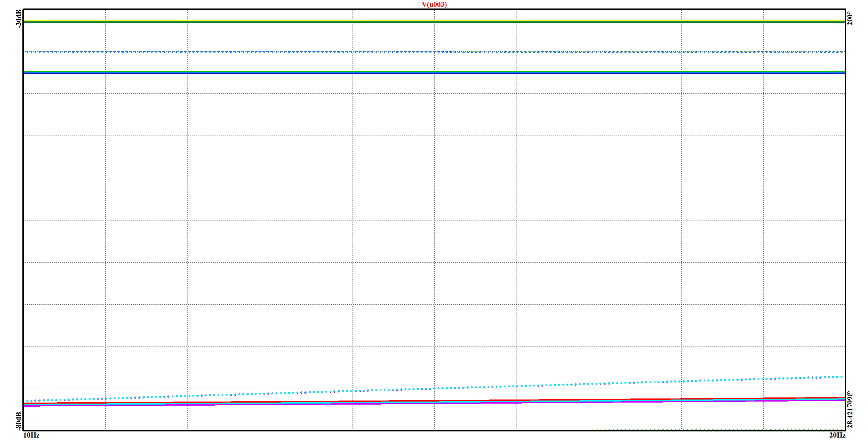This screenshot has height=444, width=868.
Task: Click the V(n003) trace label
Action: point(434,4)
